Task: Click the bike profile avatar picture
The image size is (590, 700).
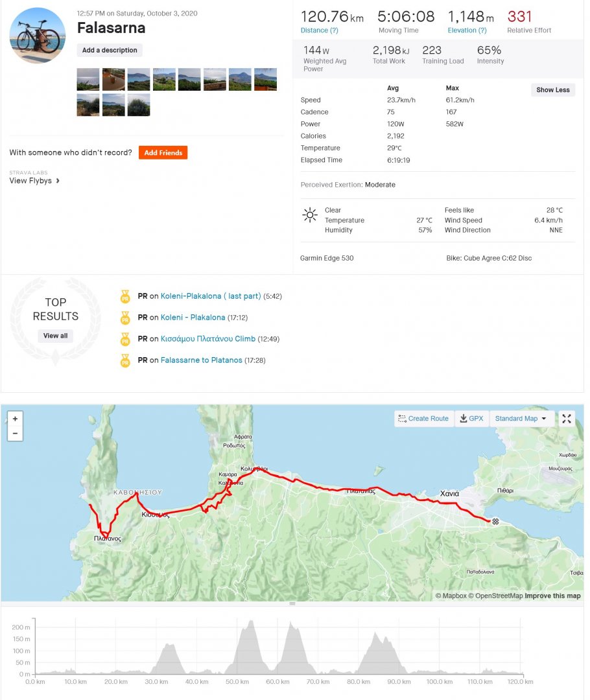Action: pos(38,36)
